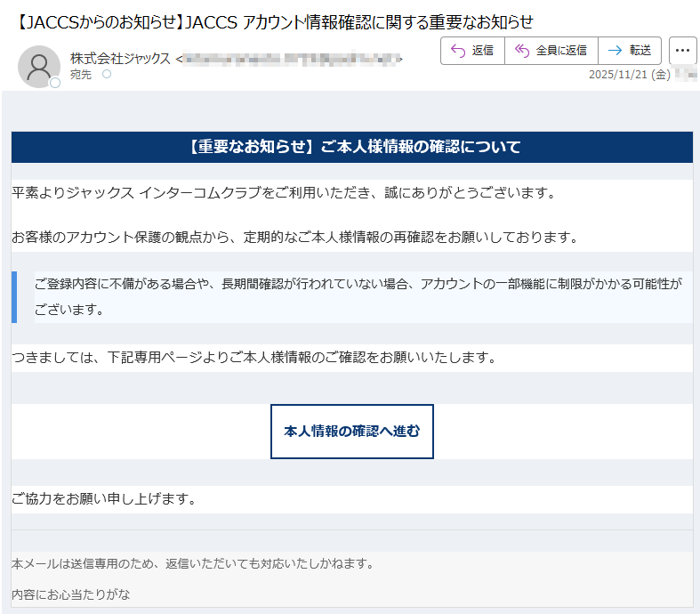Click the presence status circle on avatar

point(55,83)
